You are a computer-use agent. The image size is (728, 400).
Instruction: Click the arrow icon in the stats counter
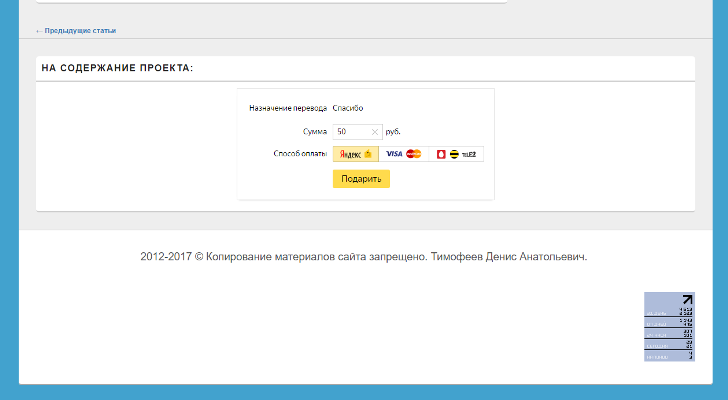(686, 299)
